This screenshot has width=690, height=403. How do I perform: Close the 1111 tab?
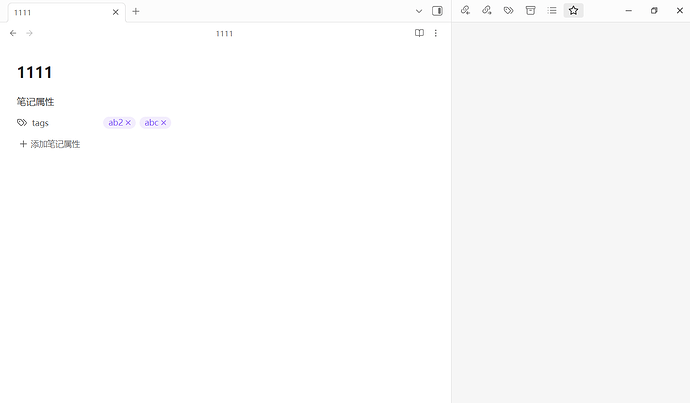116,12
